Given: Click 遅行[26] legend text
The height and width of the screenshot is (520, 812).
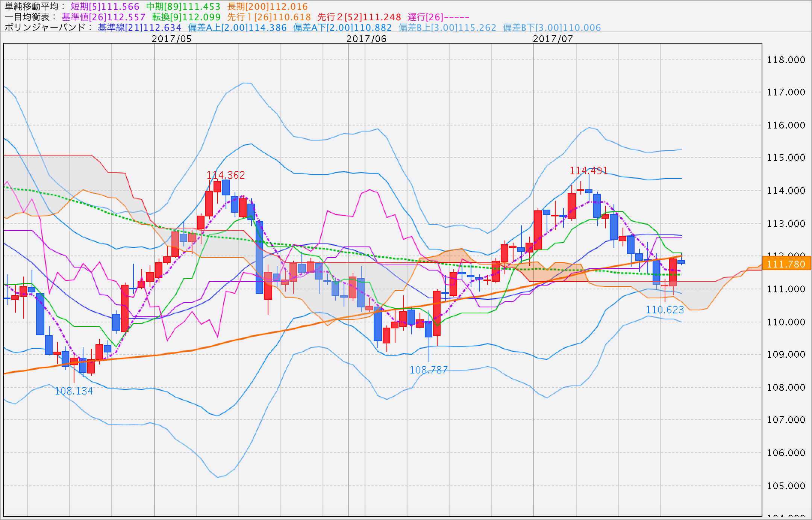Looking at the screenshot, I should click(438, 17).
